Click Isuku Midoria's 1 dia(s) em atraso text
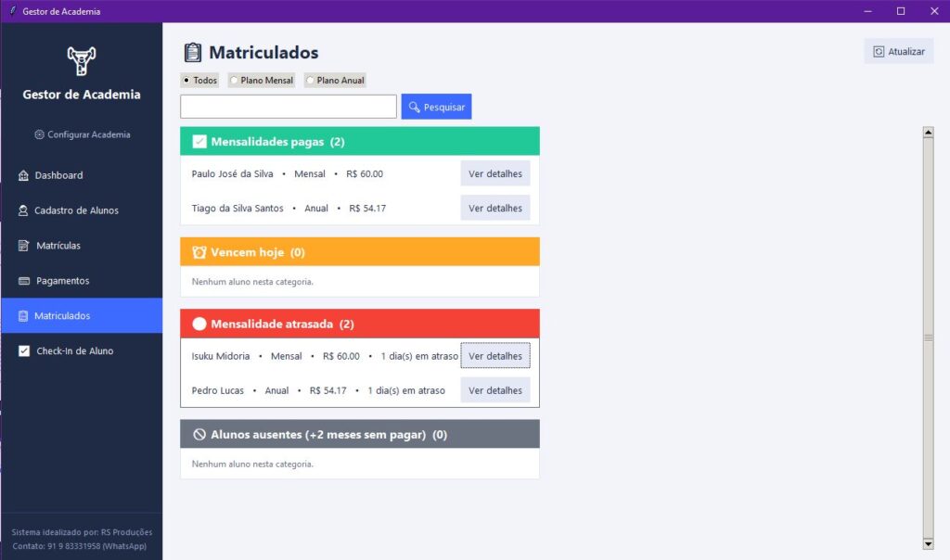The width and height of the screenshot is (950, 560). [419, 356]
